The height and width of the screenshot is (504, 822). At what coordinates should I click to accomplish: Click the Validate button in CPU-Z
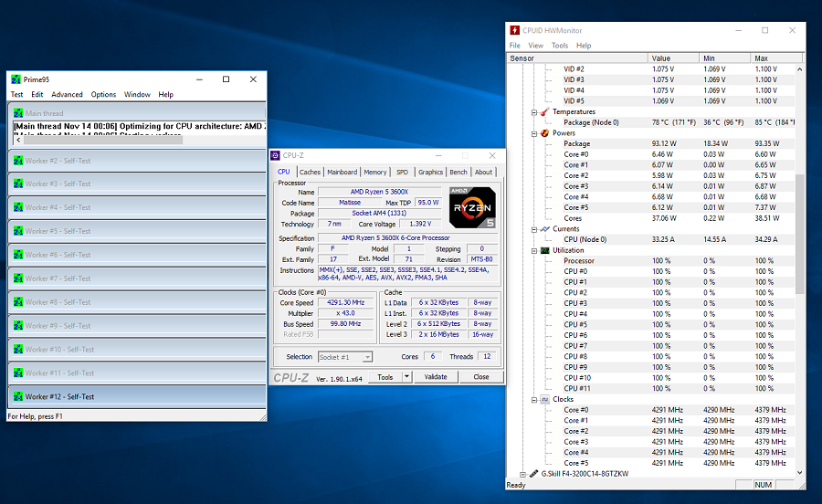coord(436,377)
